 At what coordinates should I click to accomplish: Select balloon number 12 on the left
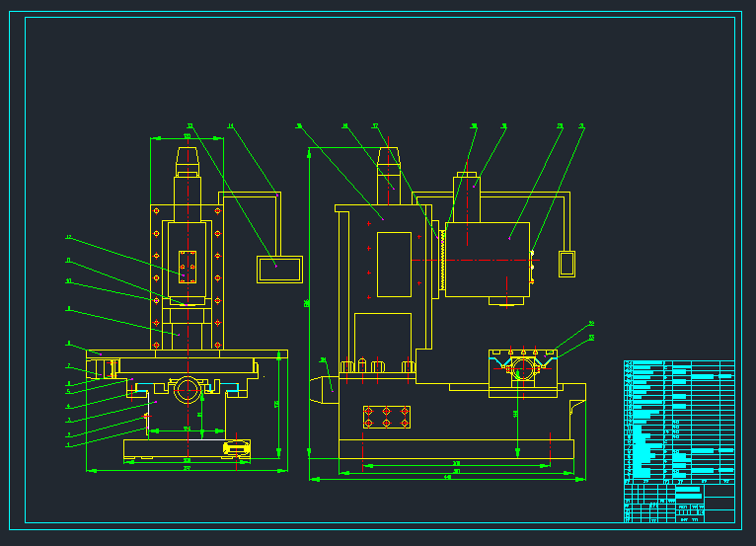68,237
